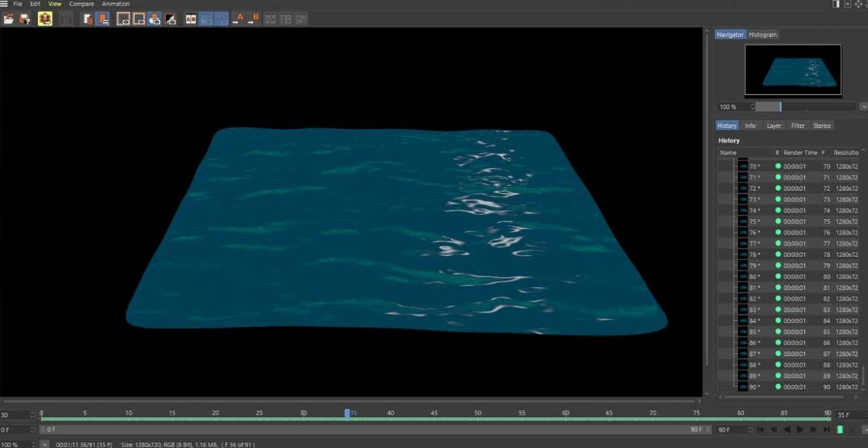Viewport: 868px width, 448px height.
Task: Open the hamburger menu icon
Action: (x=5, y=4)
